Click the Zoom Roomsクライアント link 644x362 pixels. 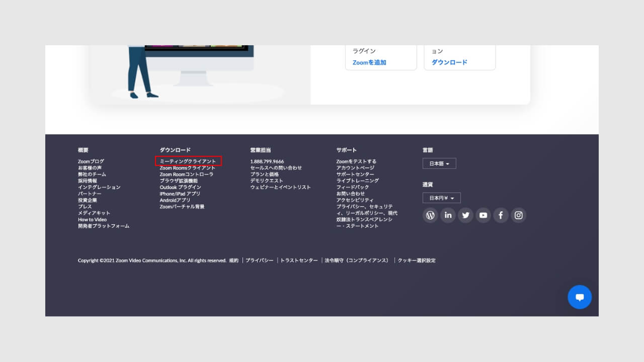(187, 168)
